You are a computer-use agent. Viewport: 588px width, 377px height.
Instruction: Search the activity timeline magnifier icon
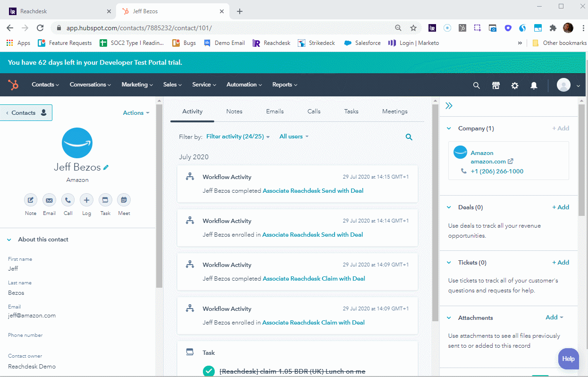coord(409,137)
